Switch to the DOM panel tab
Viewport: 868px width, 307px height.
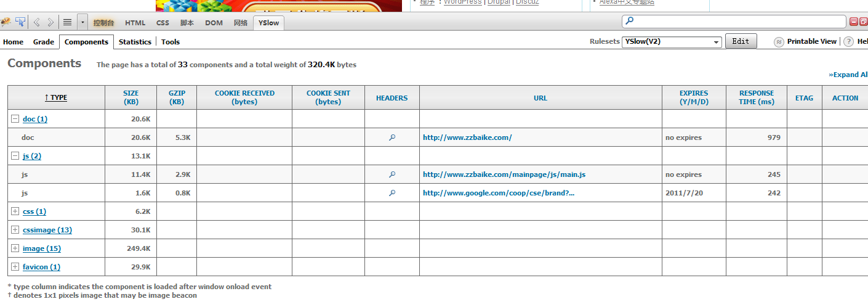click(x=214, y=23)
